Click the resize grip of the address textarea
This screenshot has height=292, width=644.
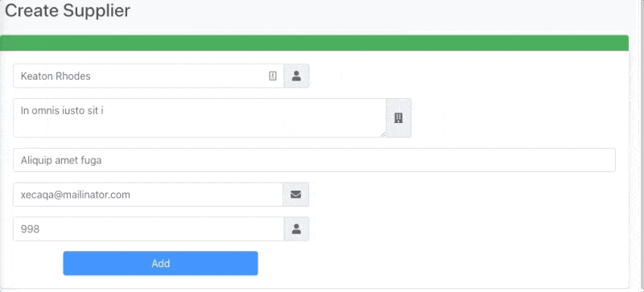click(x=383, y=134)
